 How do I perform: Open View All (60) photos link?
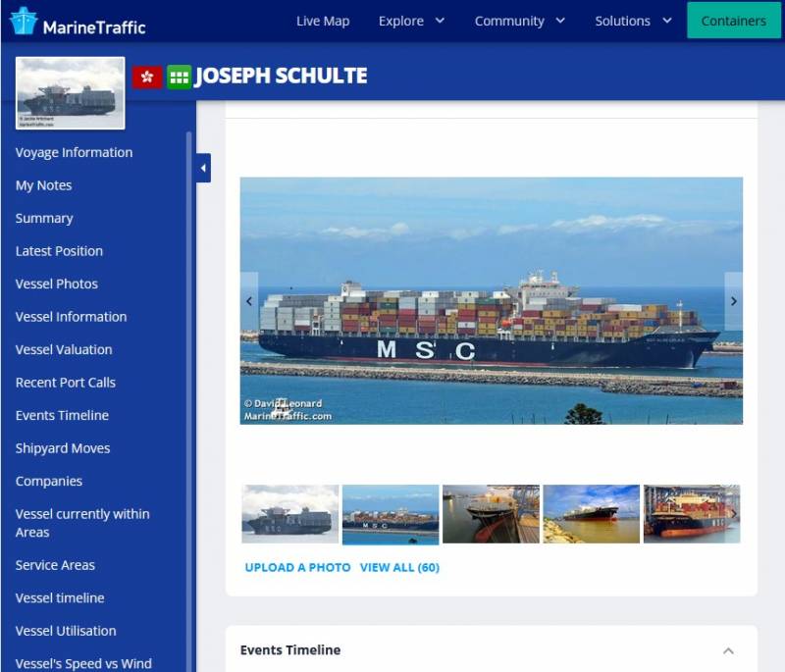[399, 567]
